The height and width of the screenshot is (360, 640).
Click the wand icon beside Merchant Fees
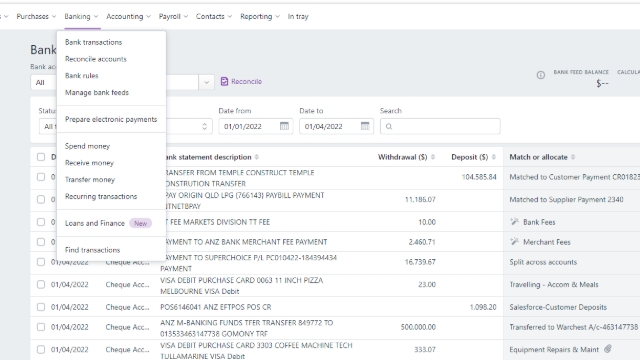[514, 242]
